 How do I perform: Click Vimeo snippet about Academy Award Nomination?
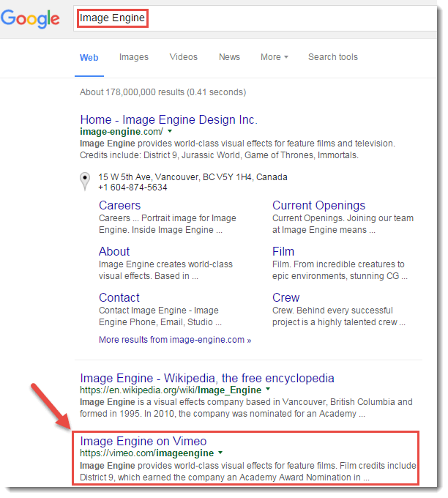click(248, 472)
